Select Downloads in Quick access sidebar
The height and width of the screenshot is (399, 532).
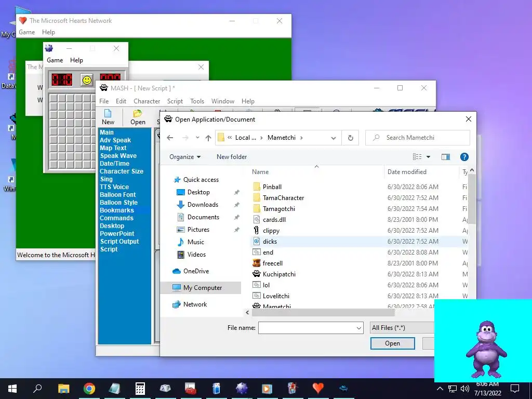tap(203, 205)
